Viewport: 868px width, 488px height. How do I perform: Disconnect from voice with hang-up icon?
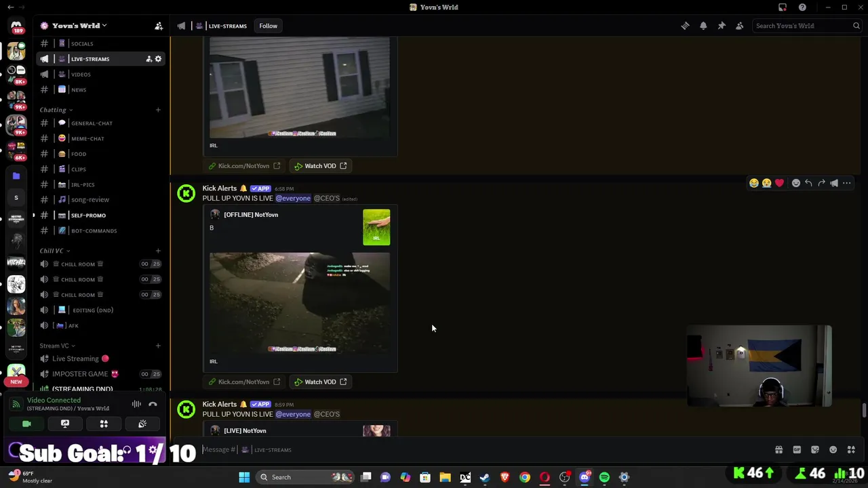point(153,404)
